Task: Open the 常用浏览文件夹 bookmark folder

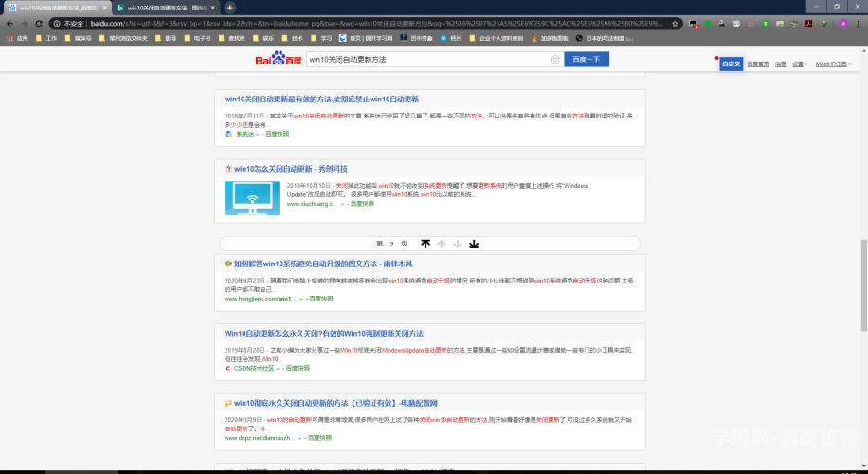Action: [x=123, y=38]
